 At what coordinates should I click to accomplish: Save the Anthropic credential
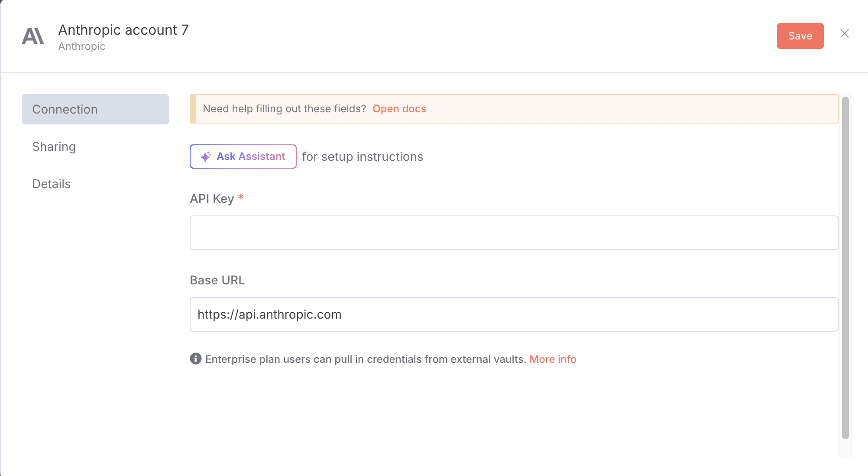pos(800,36)
